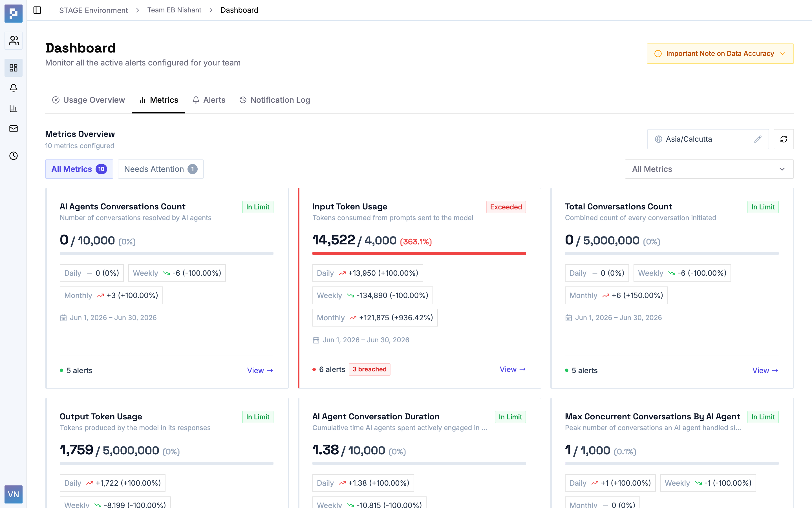Click calendar icon on Input Token Usage card
This screenshot has height=508, width=812.
(x=316, y=340)
